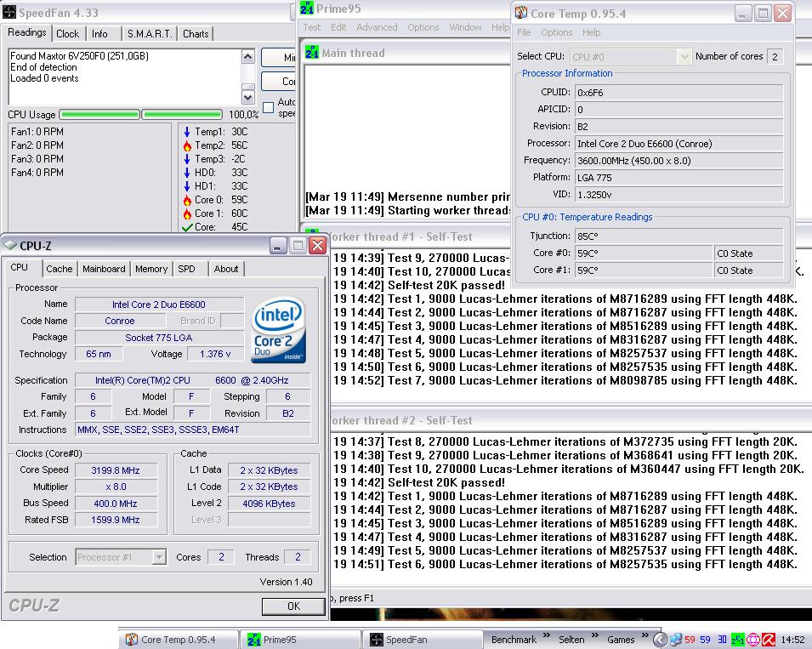
Task: Click the green Prime95 tray icon
Action: pos(737,640)
